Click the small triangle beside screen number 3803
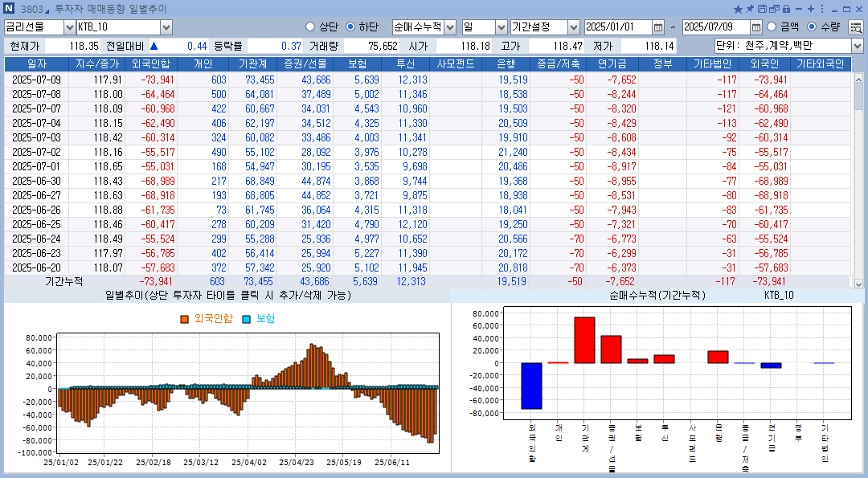Screen dimensions: 868x478 [47, 11]
